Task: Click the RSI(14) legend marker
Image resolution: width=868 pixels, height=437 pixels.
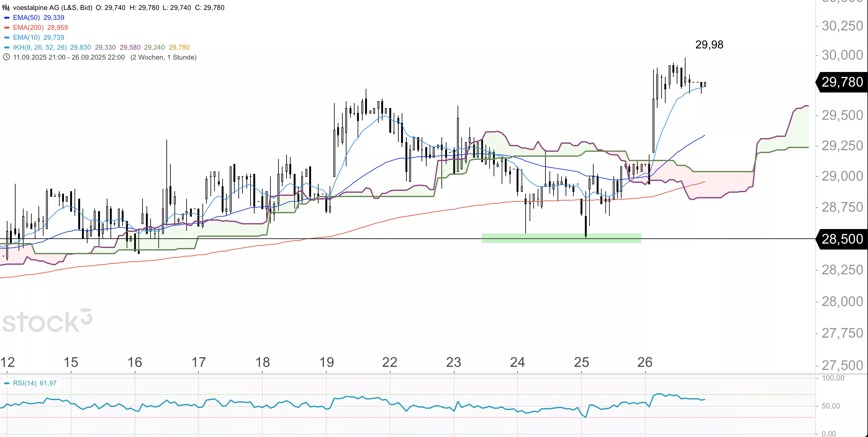Action: tap(7, 383)
